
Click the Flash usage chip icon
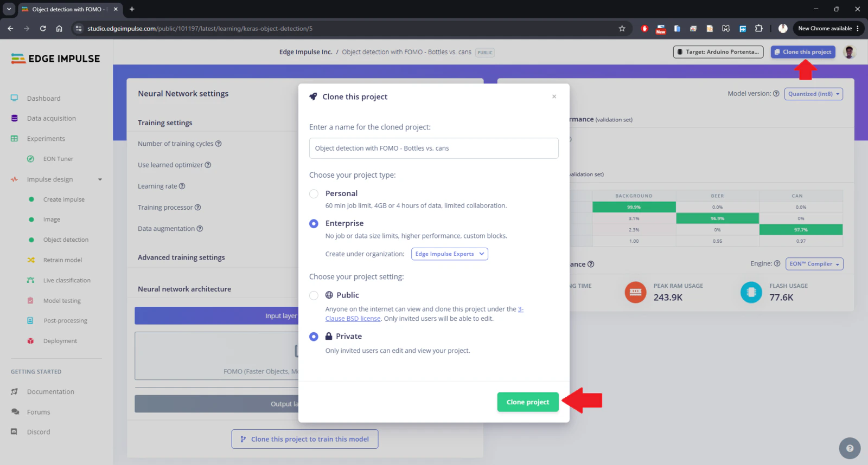(x=751, y=293)
